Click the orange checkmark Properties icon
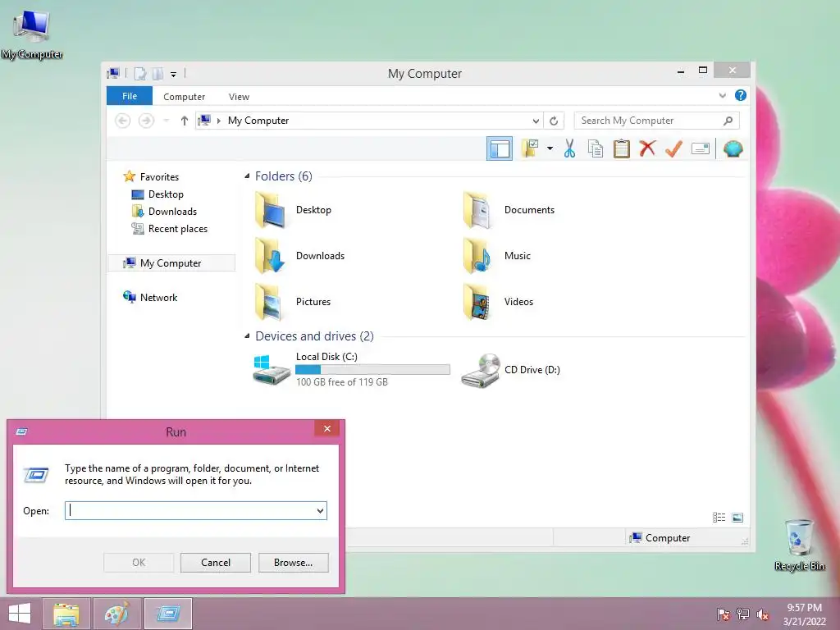 click(x=673, y=148)
